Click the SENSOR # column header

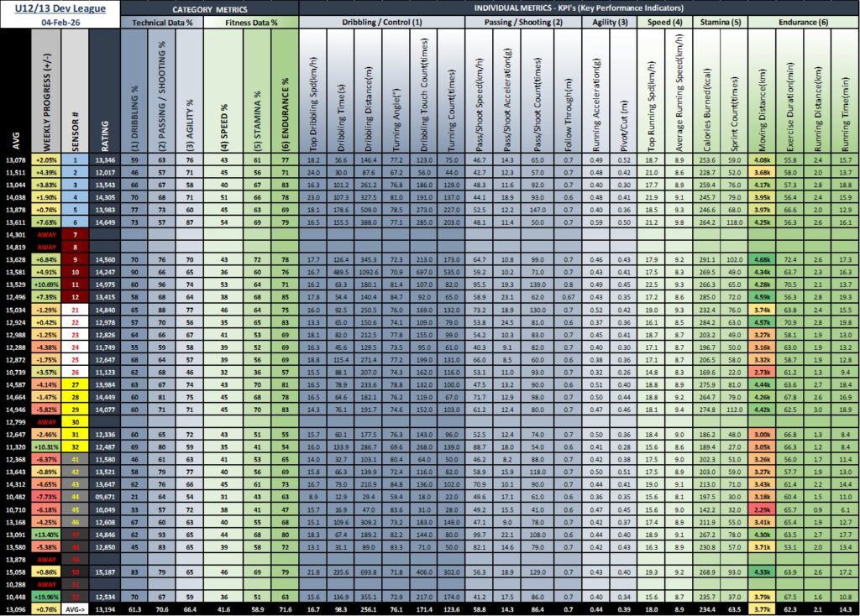pyautogui.click(x=74, y=92)
